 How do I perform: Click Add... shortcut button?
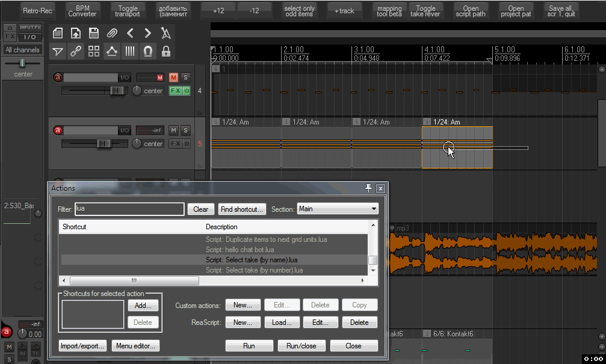(143, 305)
